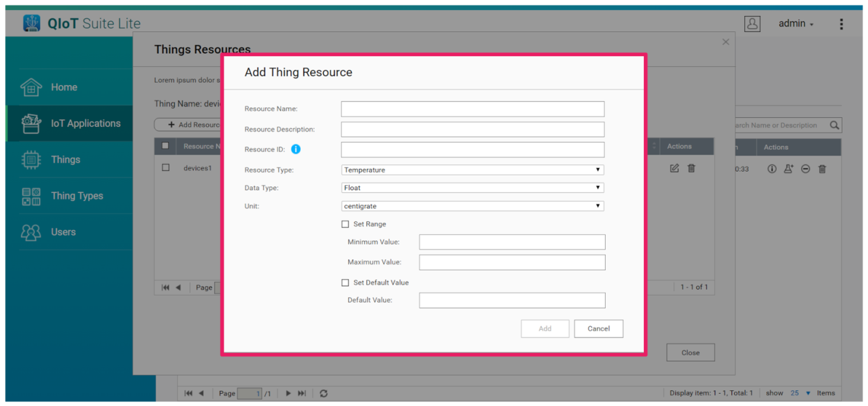The width and height of the screenshot is (868, 406).
Task: Click the trash icon for devices1 resource
Action: [x=691, y=168]
